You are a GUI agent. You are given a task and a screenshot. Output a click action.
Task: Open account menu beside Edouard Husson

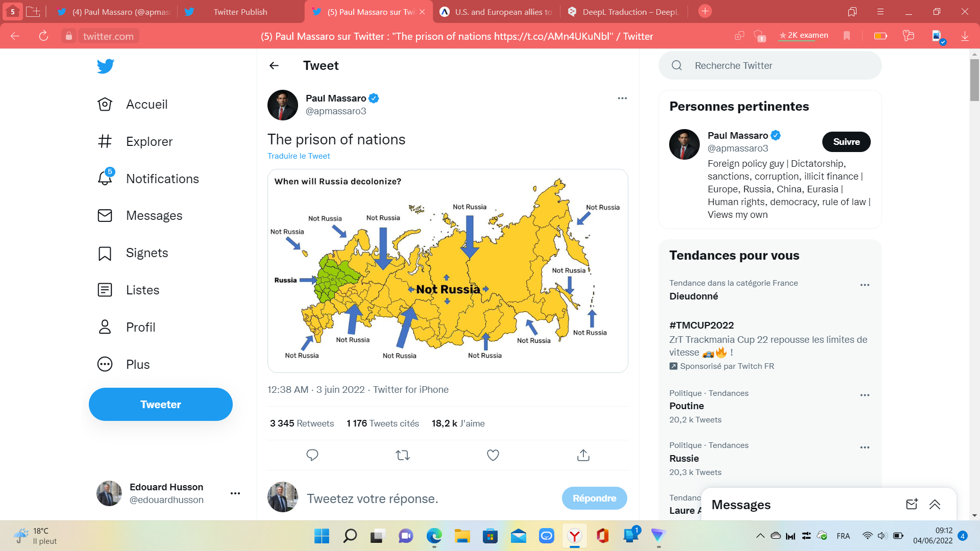pos(235,493)
